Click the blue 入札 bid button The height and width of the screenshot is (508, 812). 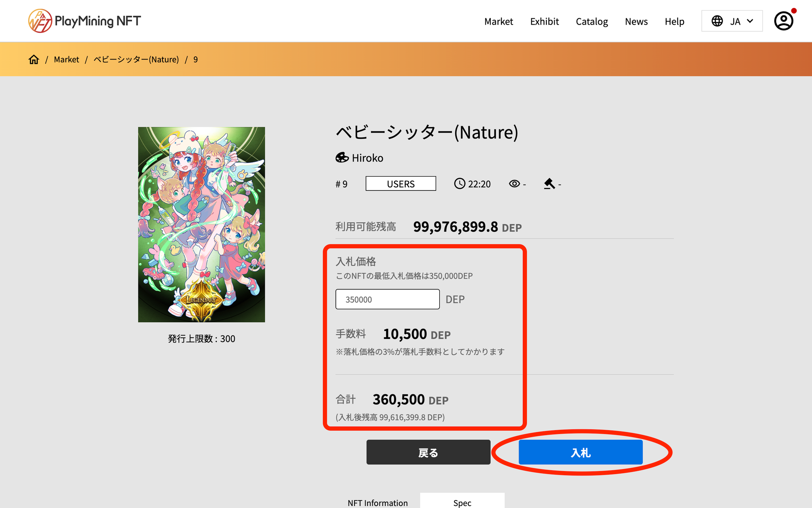pos(580,452)
